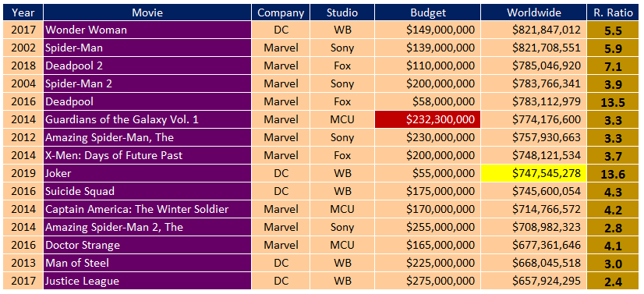Click the Company column header
644x294 pixels.
coord(281,12)
